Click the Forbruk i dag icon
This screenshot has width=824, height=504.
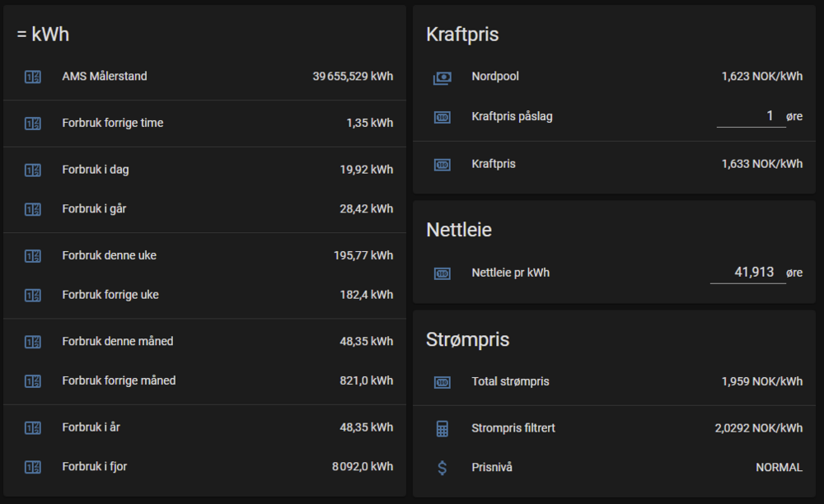click(x=32, y=170)
